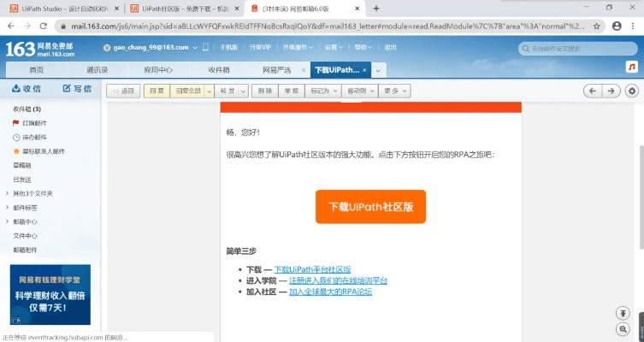
Task: Click the 手机版 header link
Action: click(229, 47)
